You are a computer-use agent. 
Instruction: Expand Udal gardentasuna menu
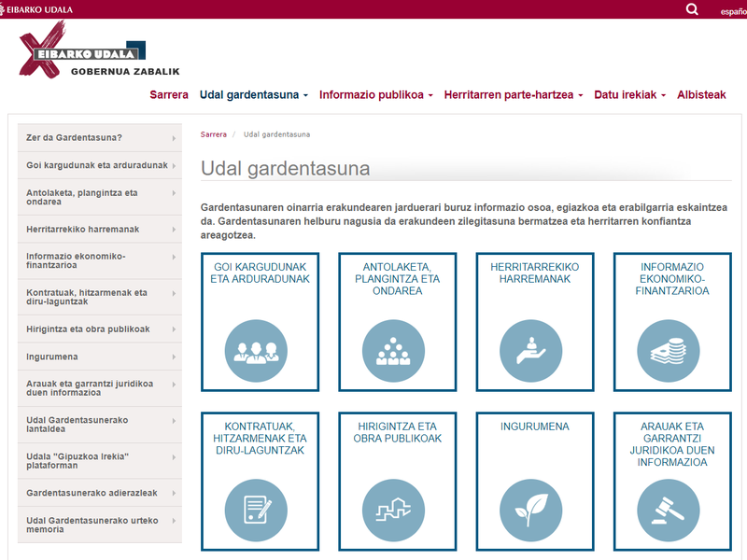point(253,95)
